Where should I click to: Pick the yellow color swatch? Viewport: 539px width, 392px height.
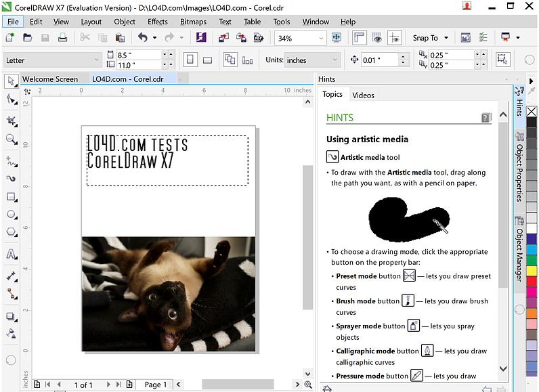[532, 271]
